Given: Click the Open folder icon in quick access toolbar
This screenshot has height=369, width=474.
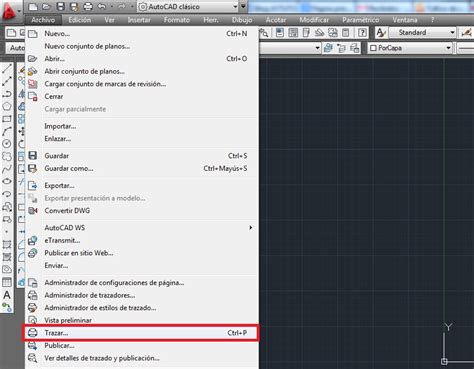Looking at the screenshot, I should coord(46,7).
